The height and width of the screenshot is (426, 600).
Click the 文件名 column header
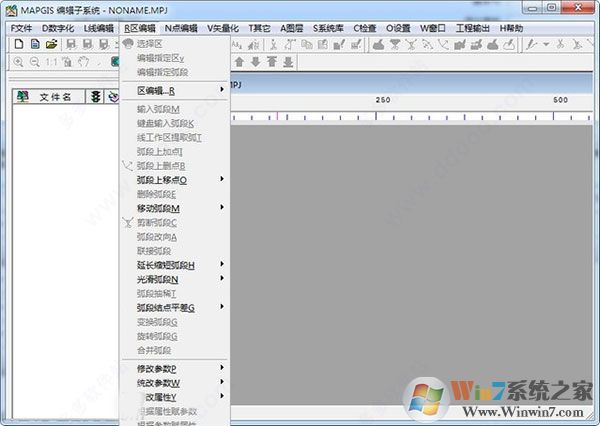[x=49, y=97]
